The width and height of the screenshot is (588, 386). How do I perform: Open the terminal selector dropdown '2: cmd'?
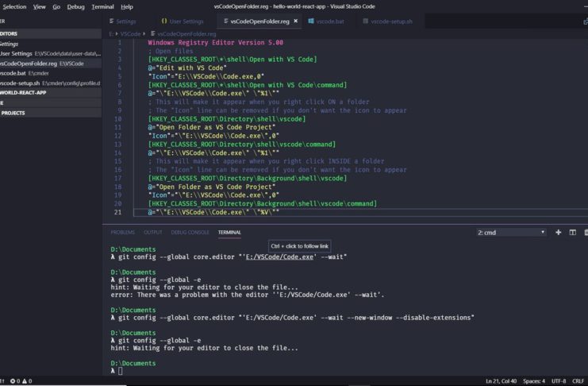coord(511,233)
